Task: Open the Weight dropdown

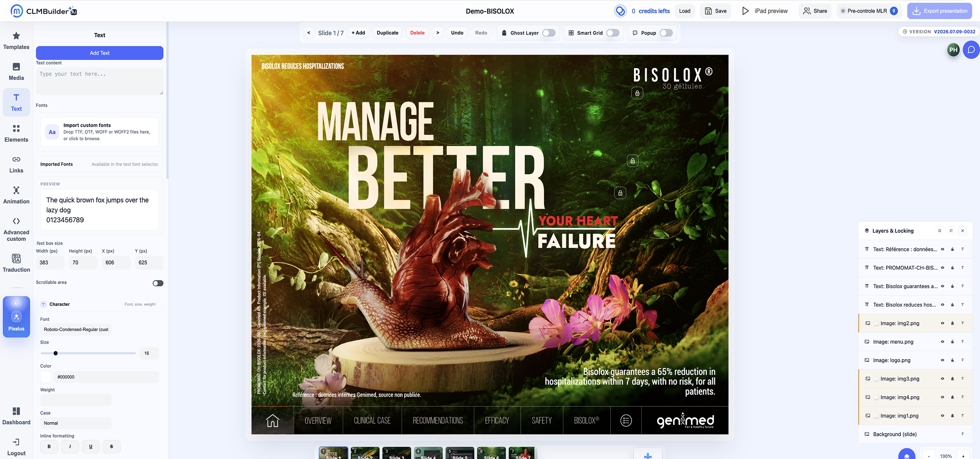Action: [x=76, y=400]
